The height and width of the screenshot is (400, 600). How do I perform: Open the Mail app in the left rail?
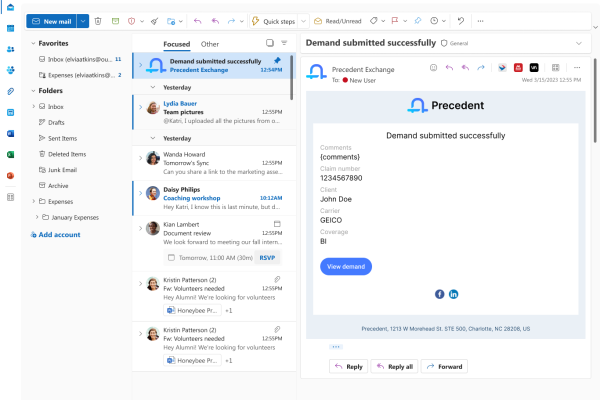pyautogui.click(x=11, y=7)
